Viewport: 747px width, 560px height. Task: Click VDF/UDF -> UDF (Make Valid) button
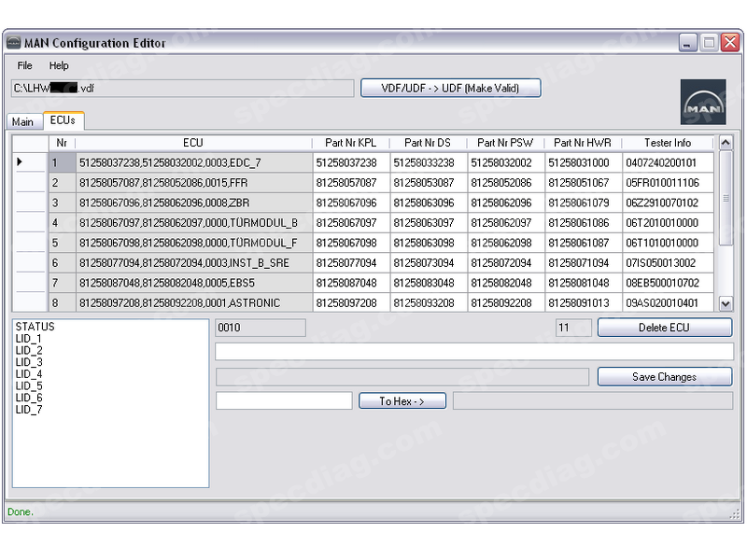pos(450,89)
